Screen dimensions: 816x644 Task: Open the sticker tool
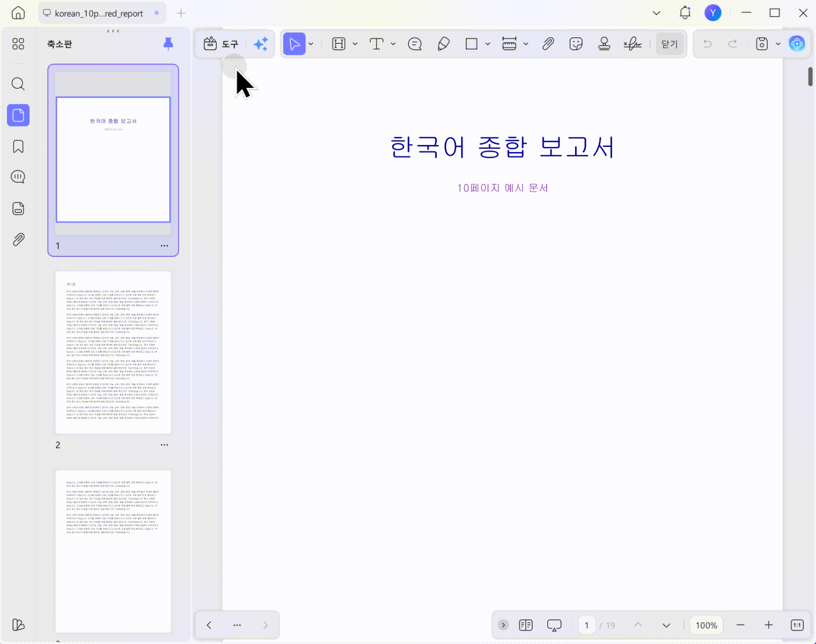click(x=576, y=44)
